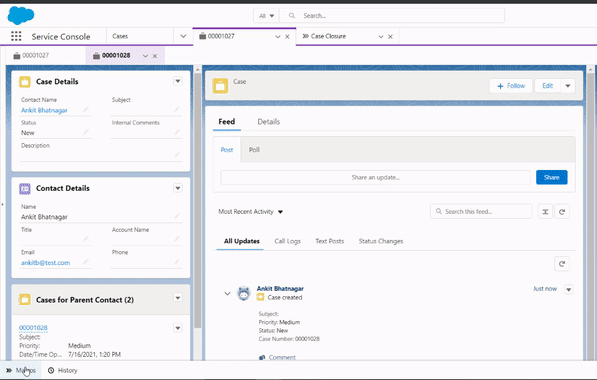The width and height of the screenshot is (597, 380).
Task: Open the 00001028 subtab chevron menu
Action: 145,56
